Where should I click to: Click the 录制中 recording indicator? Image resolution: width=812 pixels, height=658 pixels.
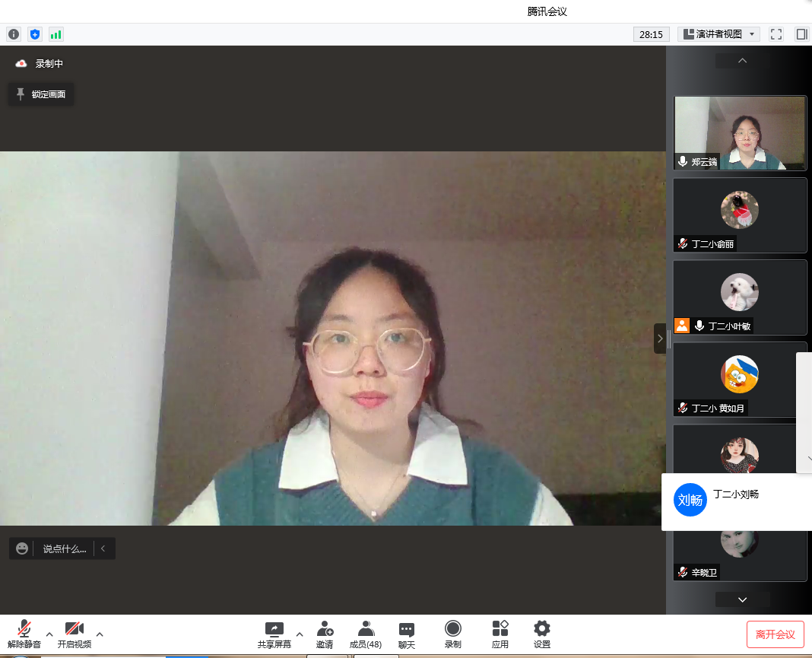(x=40, y=64)
